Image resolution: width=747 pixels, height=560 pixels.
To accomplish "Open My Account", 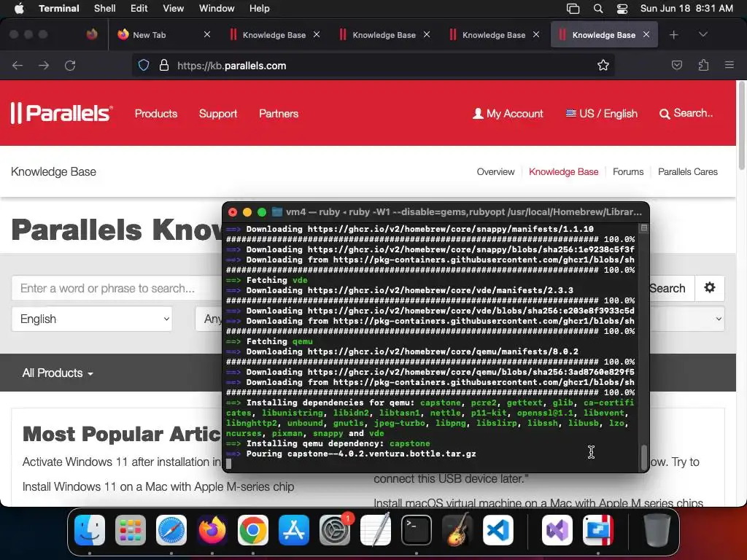I will (x=508, y=113).
